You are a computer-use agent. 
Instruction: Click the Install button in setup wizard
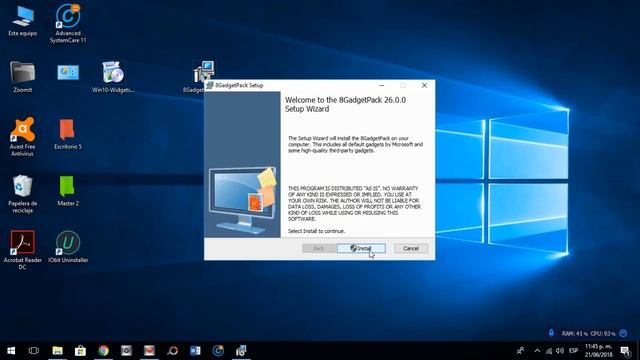361,248
